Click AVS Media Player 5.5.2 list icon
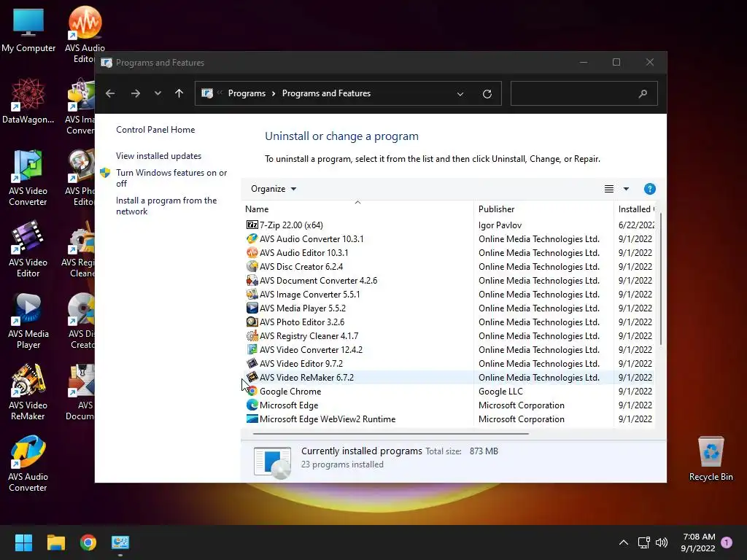 point(252,308)
